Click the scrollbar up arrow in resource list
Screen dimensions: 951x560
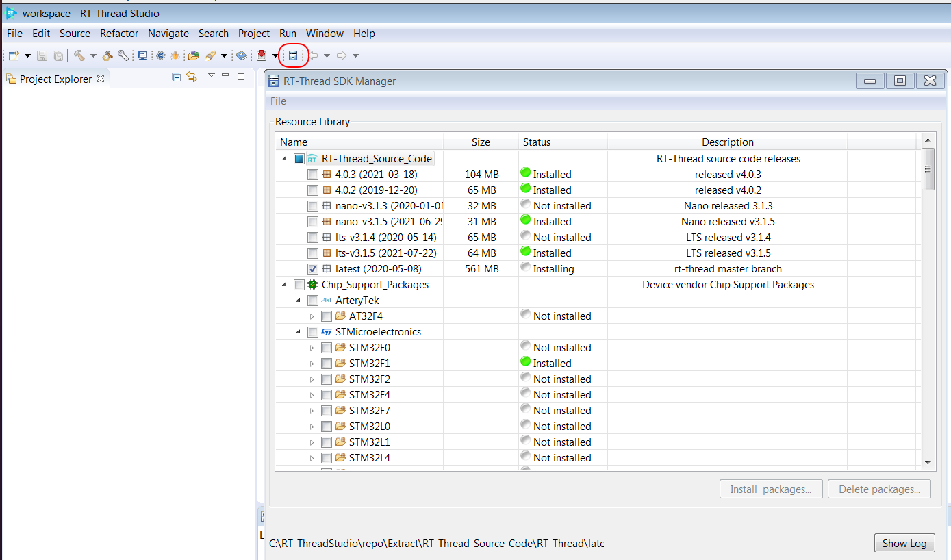(x=928, y=140)
